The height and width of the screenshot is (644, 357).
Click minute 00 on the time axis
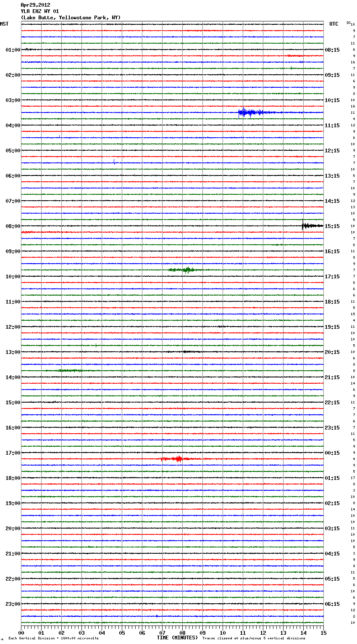21,633
